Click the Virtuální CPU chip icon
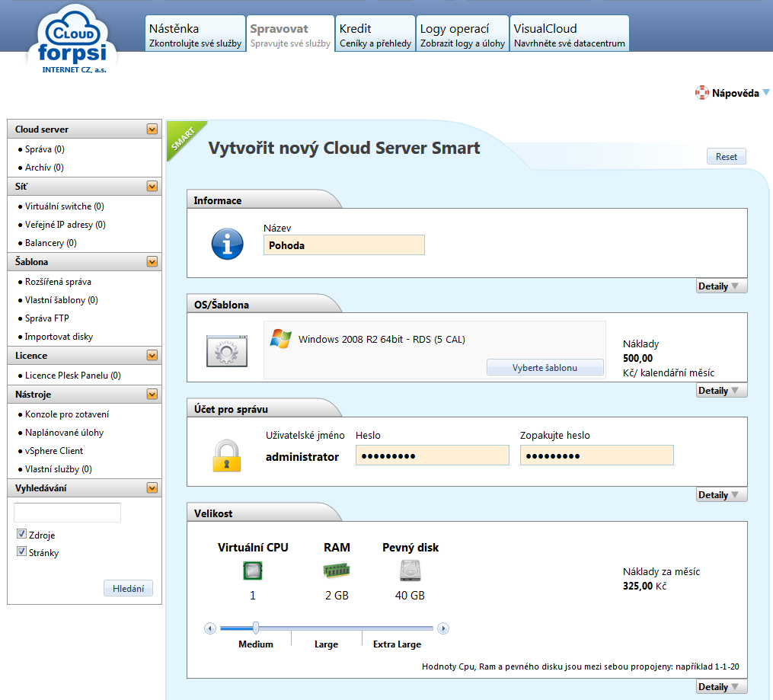The height and width of the screenshot is (700, 773). coord(252,571)
